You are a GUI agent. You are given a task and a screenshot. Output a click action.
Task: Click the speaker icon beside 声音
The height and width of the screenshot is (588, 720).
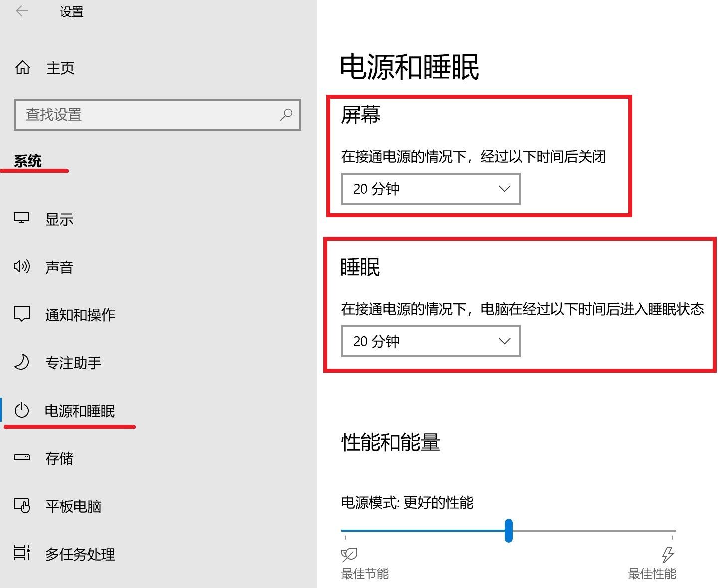[x=21, y=266]
